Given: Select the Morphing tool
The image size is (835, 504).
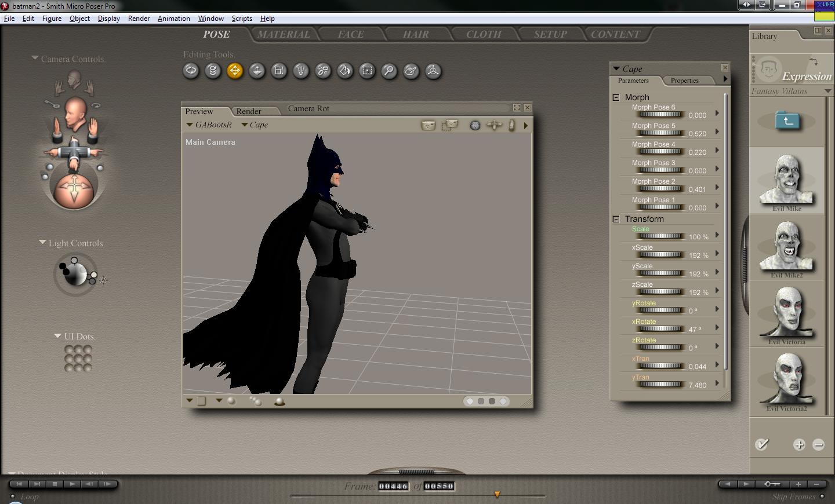Looking at the screenshot, I should click(x=411, y=71).
